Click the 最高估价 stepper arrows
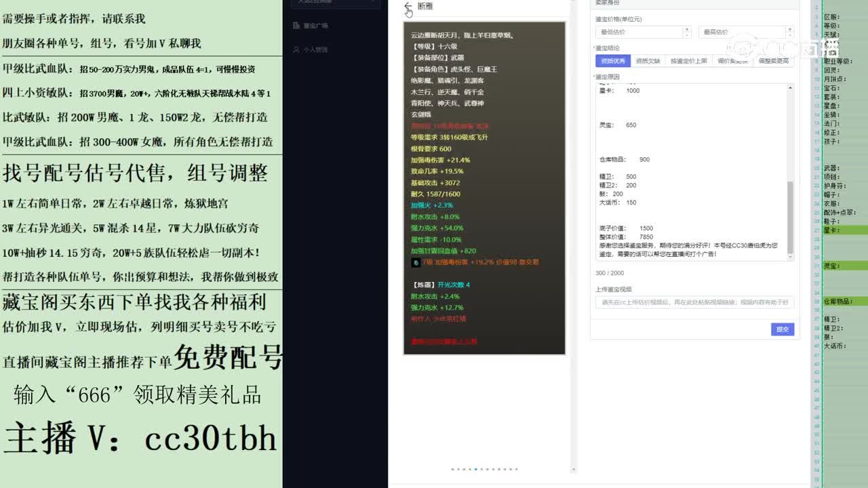The height and width of the screenshot is (488, 868). click(x=789, y=32)
